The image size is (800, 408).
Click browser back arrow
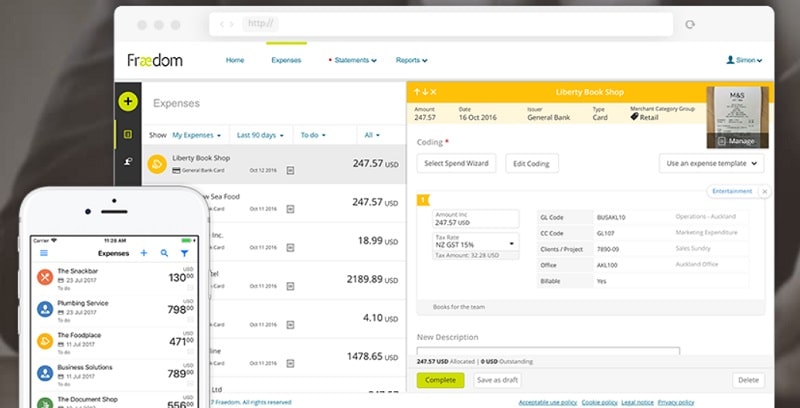(x=222, y=24)
